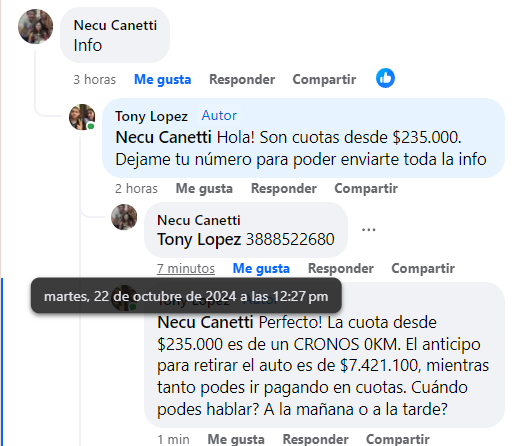
Task: Reply to the 3888522680 comment
Action: tap(341, 268)
